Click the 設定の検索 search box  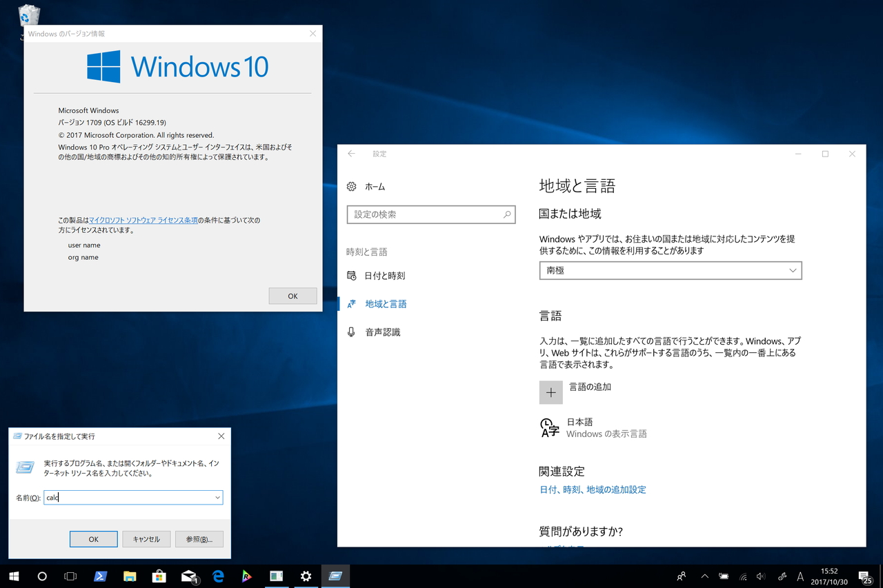431,214
